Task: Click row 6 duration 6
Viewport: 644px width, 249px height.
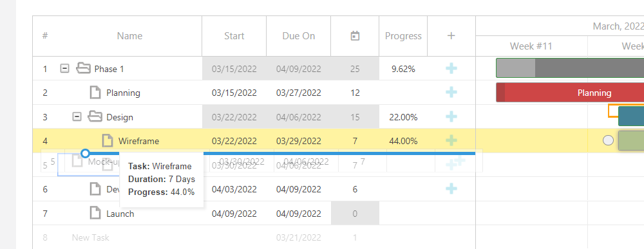Action: coord(355,190)
